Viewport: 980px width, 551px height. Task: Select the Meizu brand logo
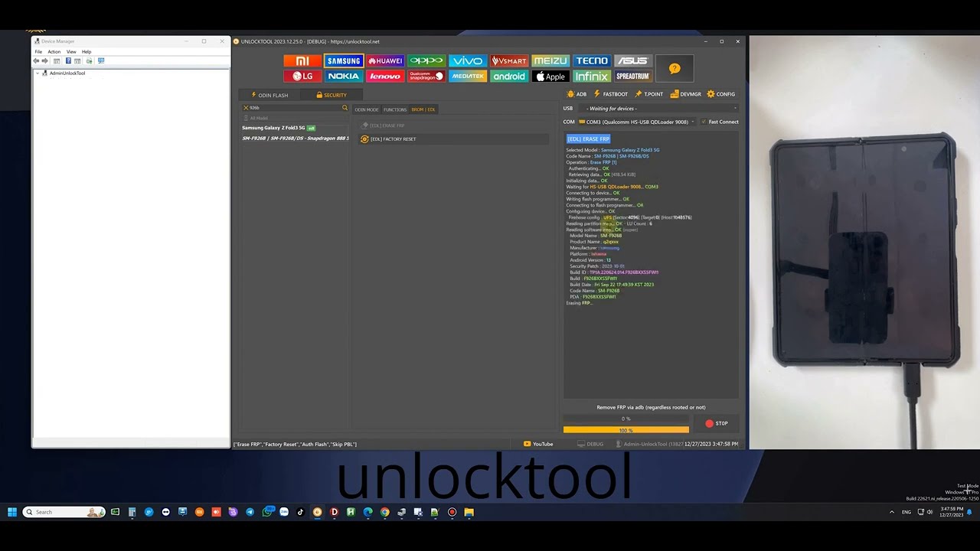(550, 60)
